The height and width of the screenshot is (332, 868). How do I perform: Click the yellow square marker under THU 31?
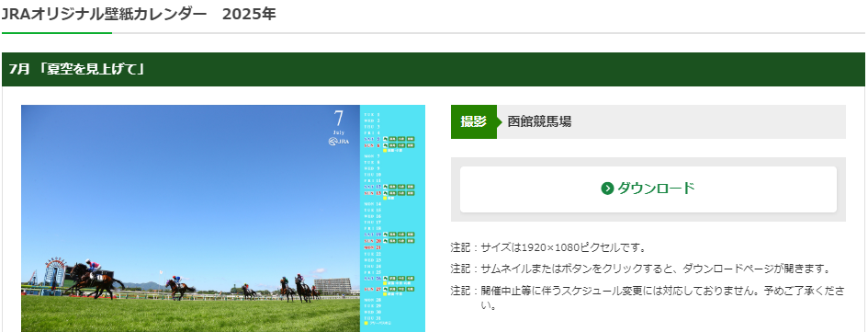tap(366, 323)
